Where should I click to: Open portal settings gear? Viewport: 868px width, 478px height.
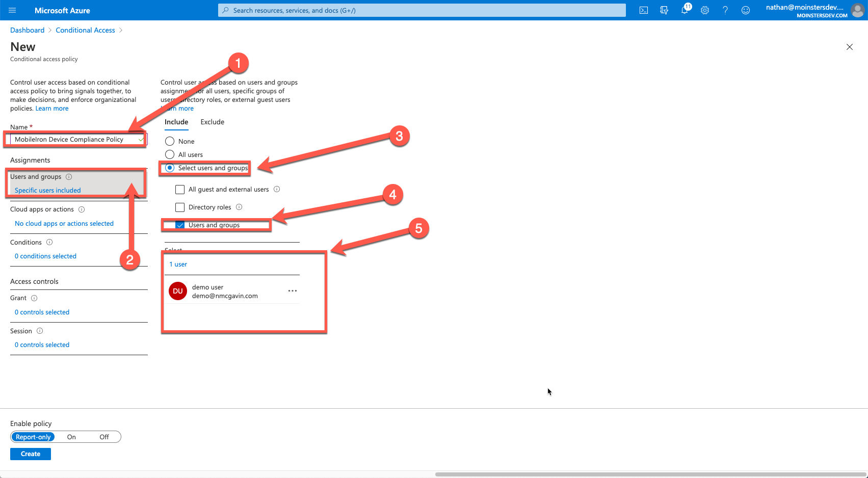pyautogui.click(x=705, y=10)
